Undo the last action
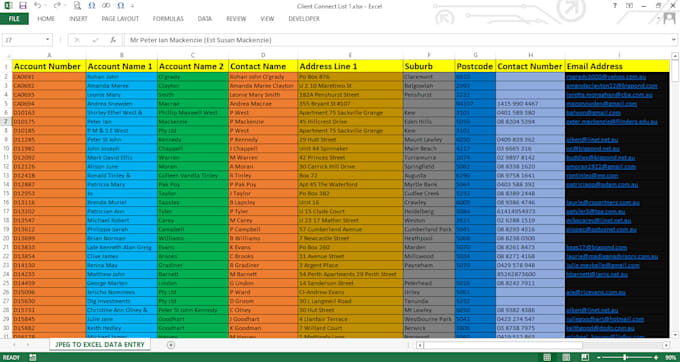 37,6
